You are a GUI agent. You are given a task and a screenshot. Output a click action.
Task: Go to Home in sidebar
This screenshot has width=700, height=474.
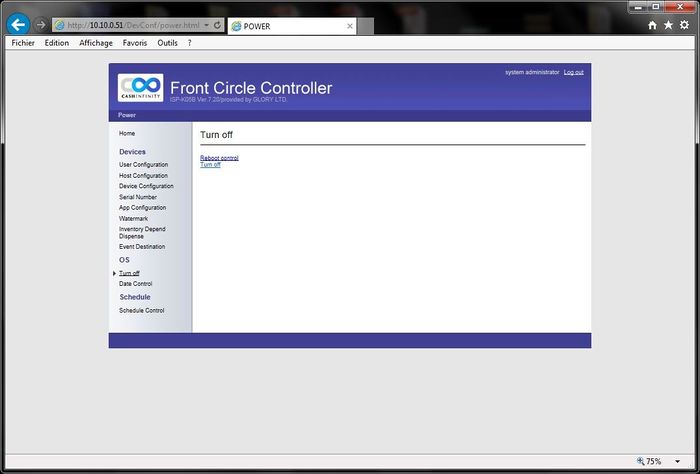(x=127, y=133)
